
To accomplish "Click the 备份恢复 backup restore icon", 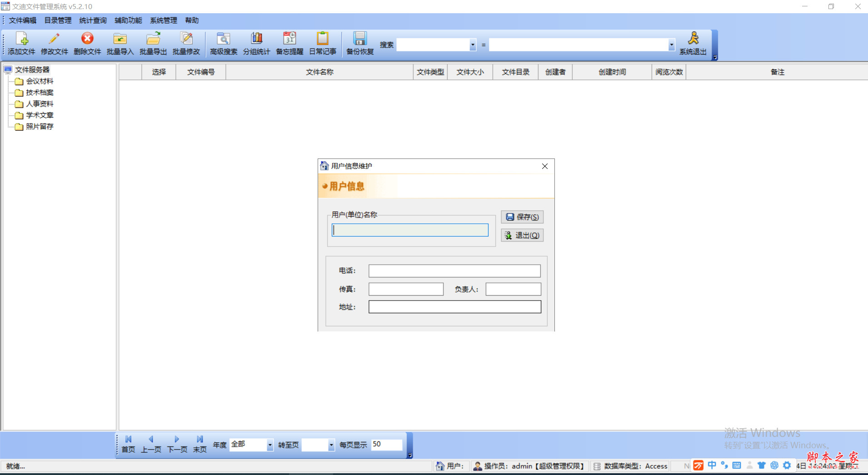I will click(359, 43).
